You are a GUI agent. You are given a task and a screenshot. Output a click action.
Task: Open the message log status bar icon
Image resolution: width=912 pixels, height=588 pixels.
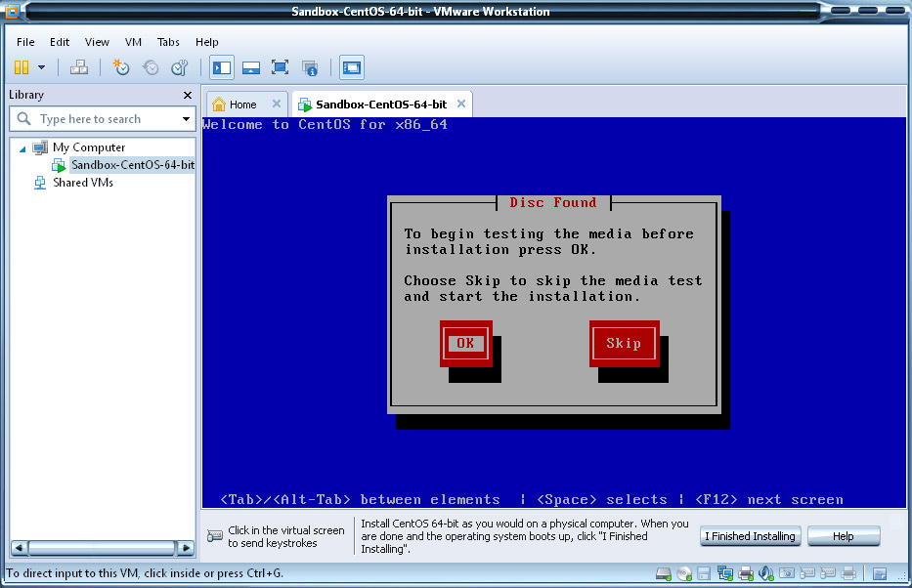click(x=880, y=574)
